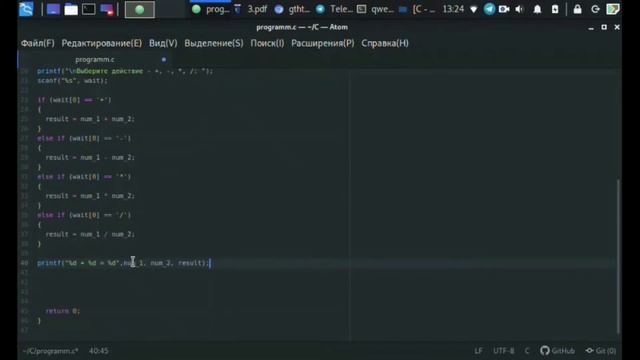The width and height of the screenshot is (640, 360).
Task: Place cursor in the 'return 0;' line
Action: [x=62, y=311]
